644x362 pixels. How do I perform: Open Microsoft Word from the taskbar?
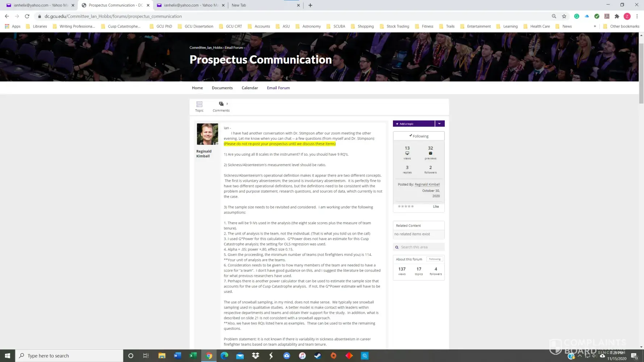point(177,355)
